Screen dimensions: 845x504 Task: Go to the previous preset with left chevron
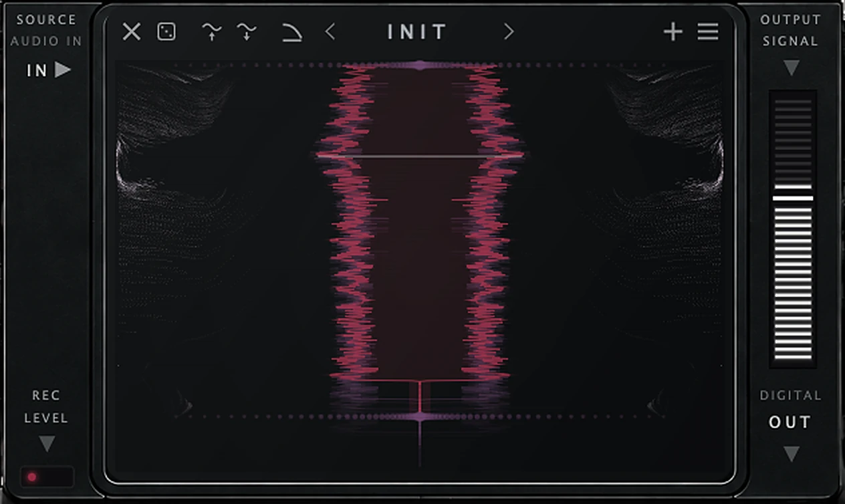[330, 31]
